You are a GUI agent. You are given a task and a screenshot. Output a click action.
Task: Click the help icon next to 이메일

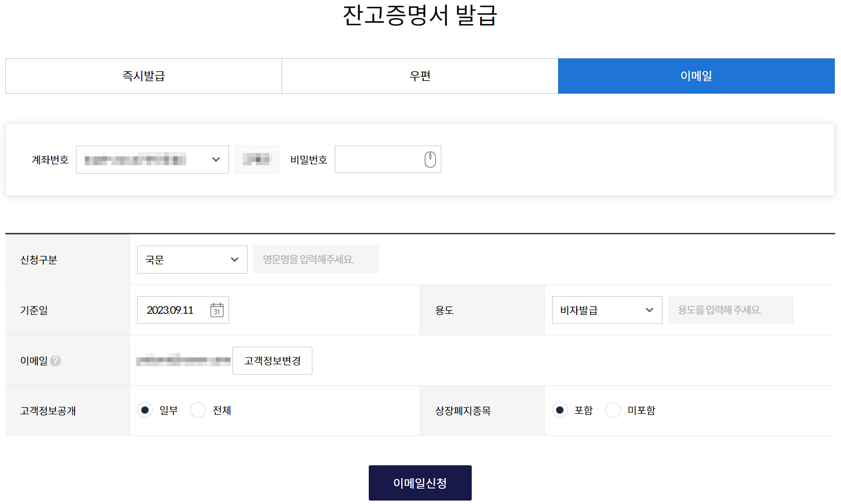click(56, 361)
